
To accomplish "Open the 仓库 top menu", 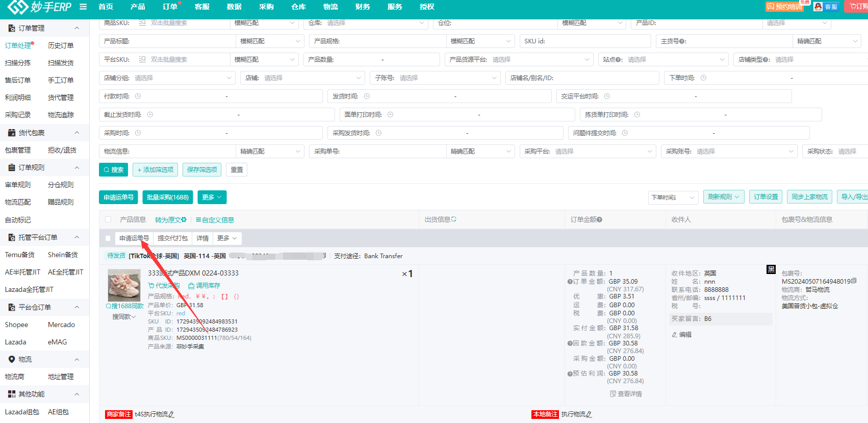I will point(298,7).
